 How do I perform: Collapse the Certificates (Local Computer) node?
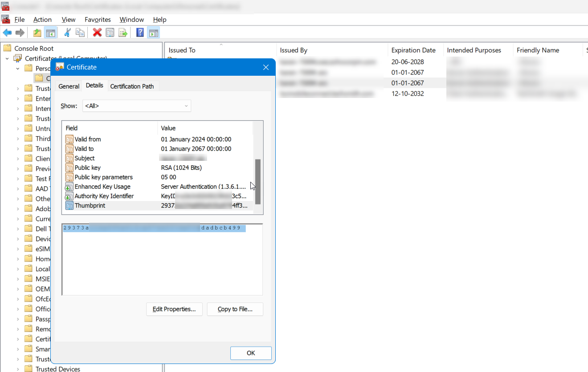(x=7, y=58)
